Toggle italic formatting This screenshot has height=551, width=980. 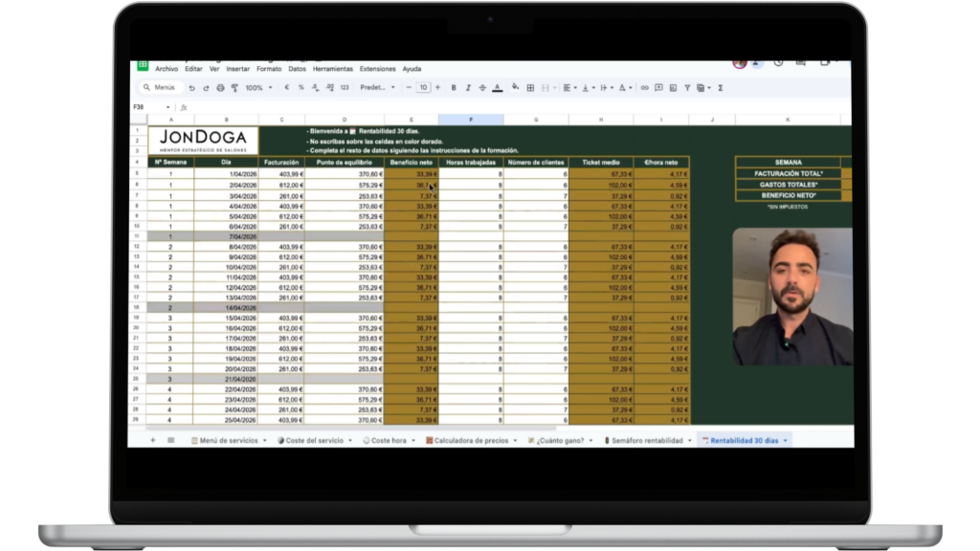468,88
